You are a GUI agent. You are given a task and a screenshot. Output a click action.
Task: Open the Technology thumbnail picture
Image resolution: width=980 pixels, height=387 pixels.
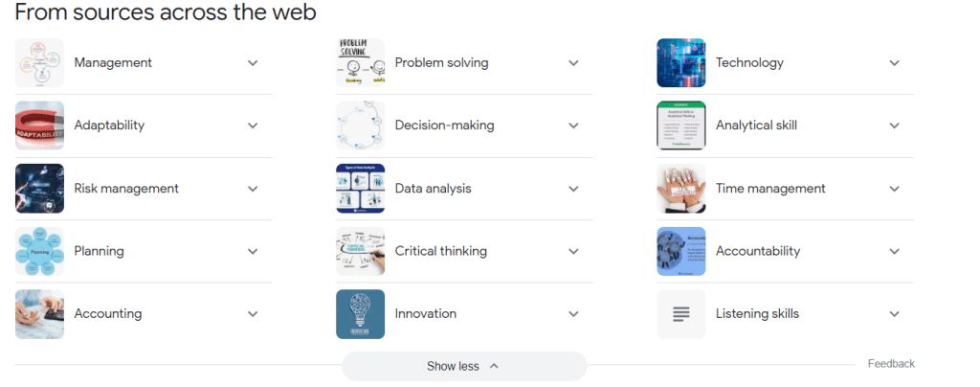(680, 63)
